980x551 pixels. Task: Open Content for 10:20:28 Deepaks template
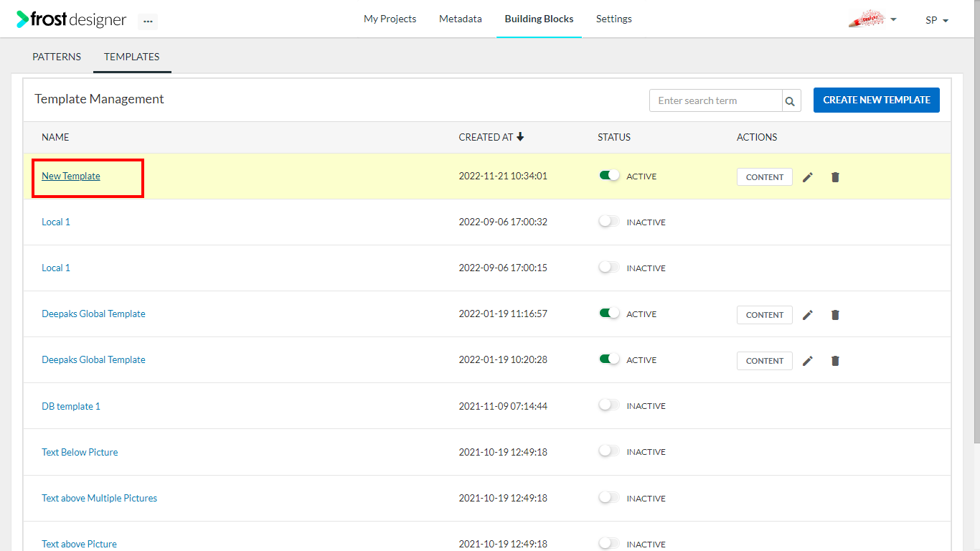(x=765, y=361)
